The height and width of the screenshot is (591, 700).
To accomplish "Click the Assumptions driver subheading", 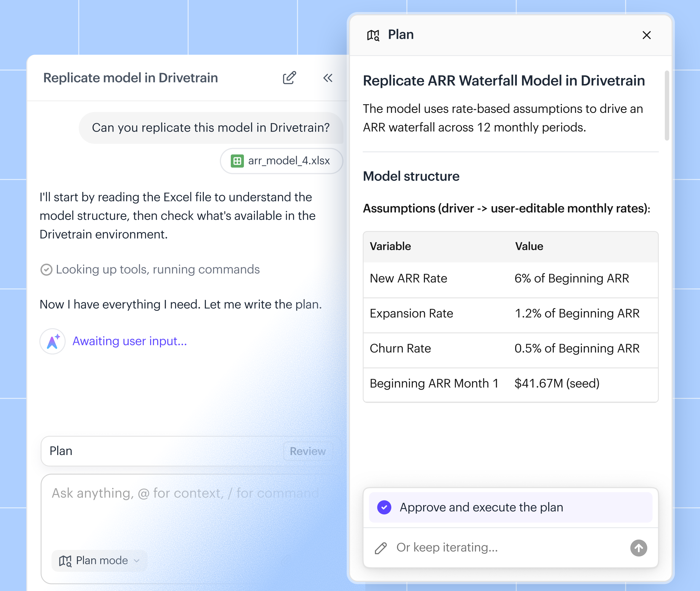I will pyautogui.click(x=506, y=208).
